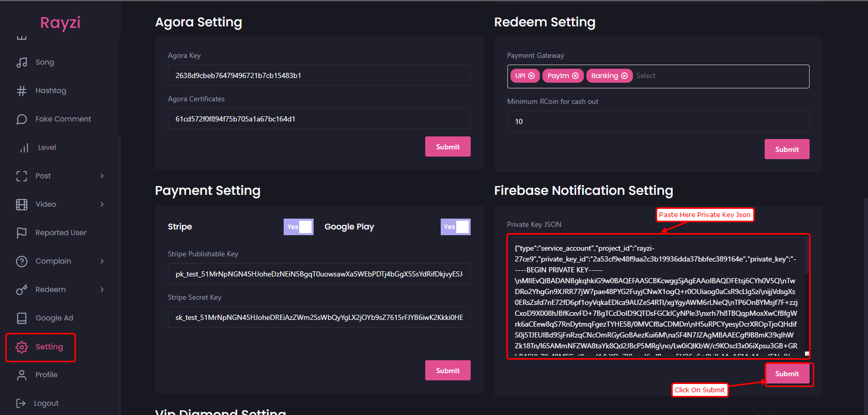The width and height of the screenshot is (868, 415).
Task: Remove the UPI payment gateway tag
Action: (531, 76)
